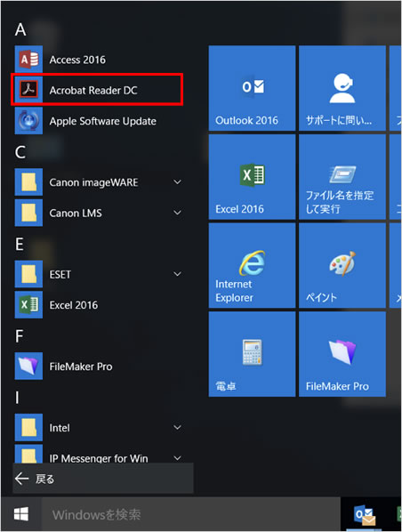Select the Intel label
This screenshot has height=532, width=402.
60,428
